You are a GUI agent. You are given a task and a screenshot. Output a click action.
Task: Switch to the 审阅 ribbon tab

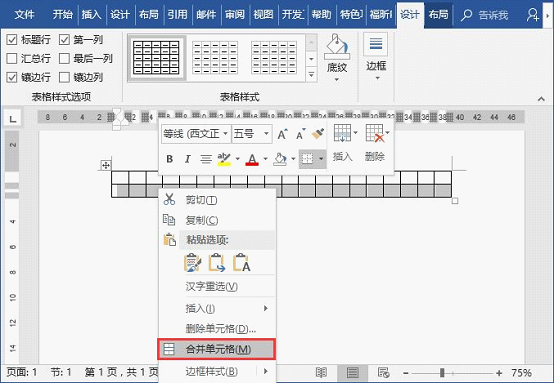[235, 14]
